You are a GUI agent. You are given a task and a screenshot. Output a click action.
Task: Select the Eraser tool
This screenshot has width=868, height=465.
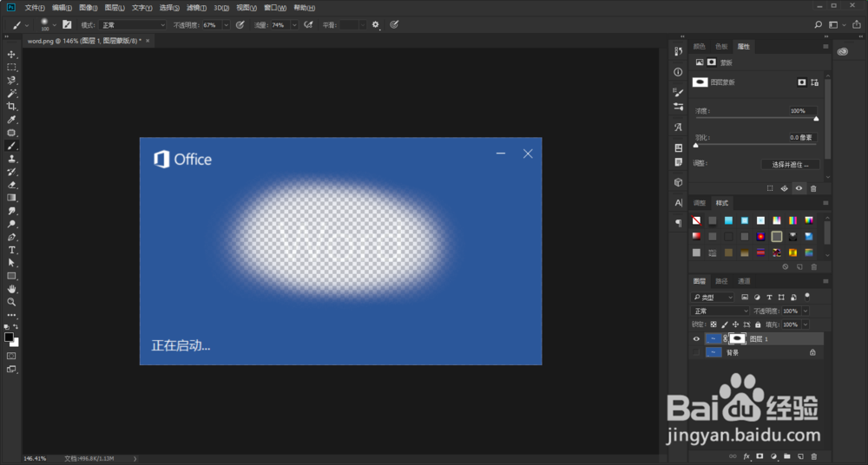[11, 185]
